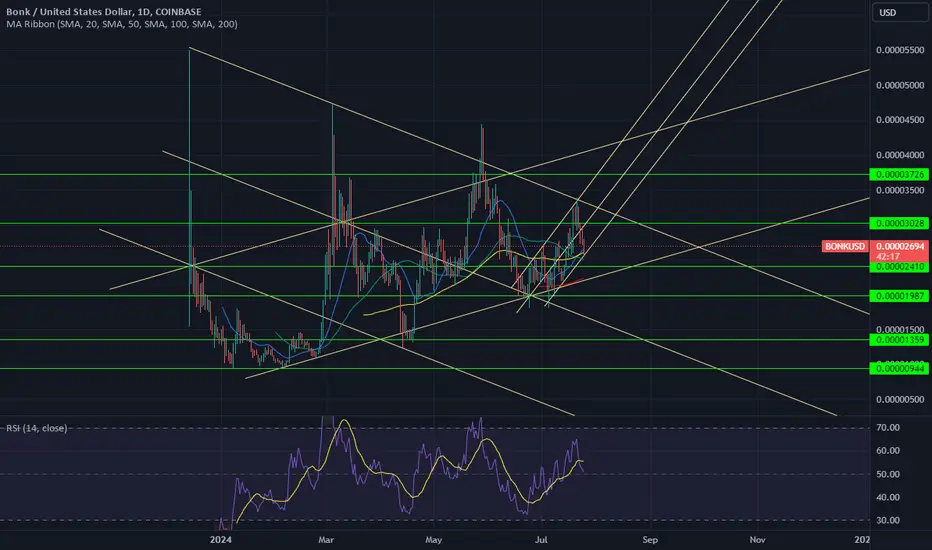Click the Bonk / United States Dollar symbol title
Image resolution: width=932 pixels, height=550 pixels.
tap(103, 12)
